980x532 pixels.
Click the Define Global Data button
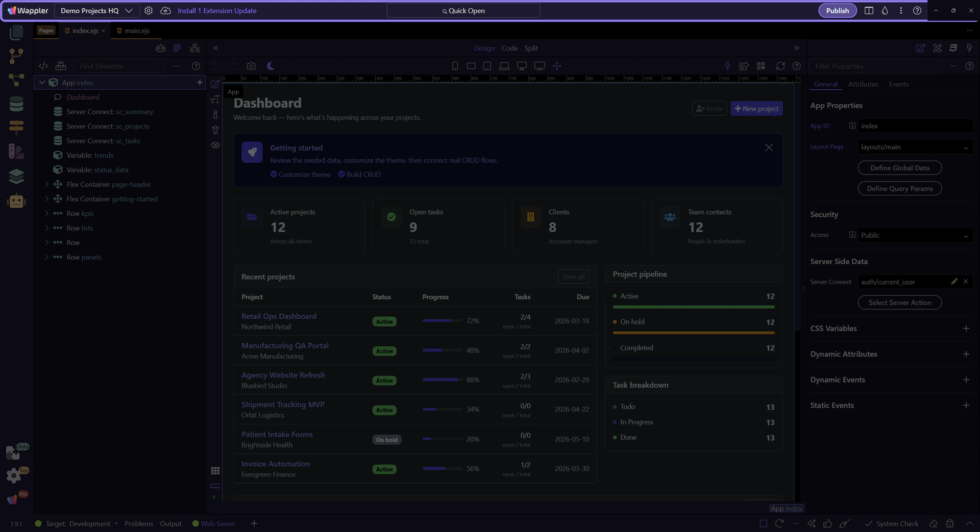tap(899, 168)
